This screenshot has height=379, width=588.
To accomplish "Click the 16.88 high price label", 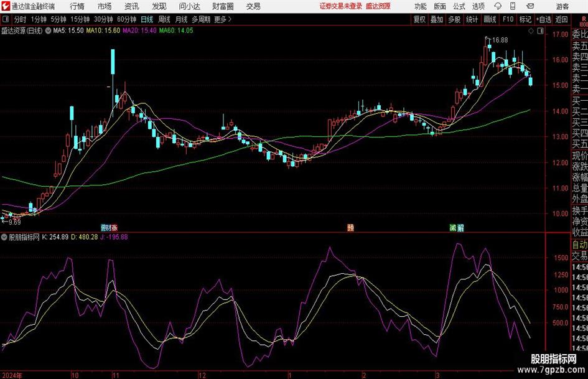I will click(x=500, y=40).
